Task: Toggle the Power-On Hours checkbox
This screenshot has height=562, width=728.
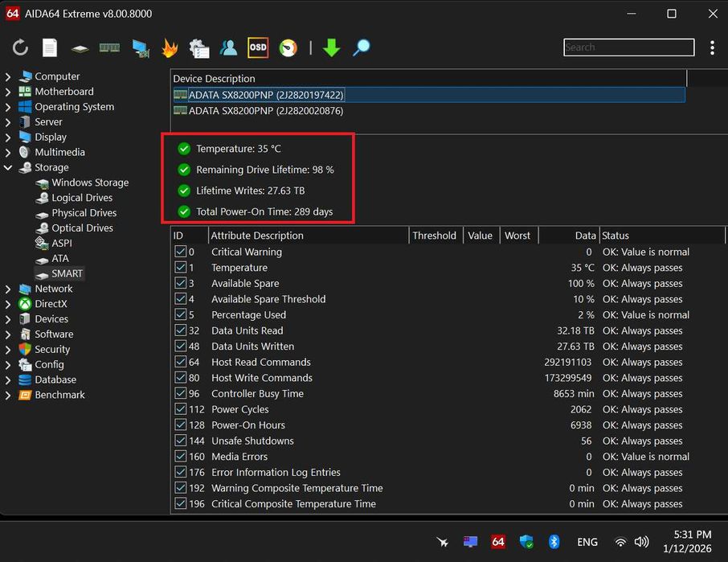Action: click(x=181, y=425)
